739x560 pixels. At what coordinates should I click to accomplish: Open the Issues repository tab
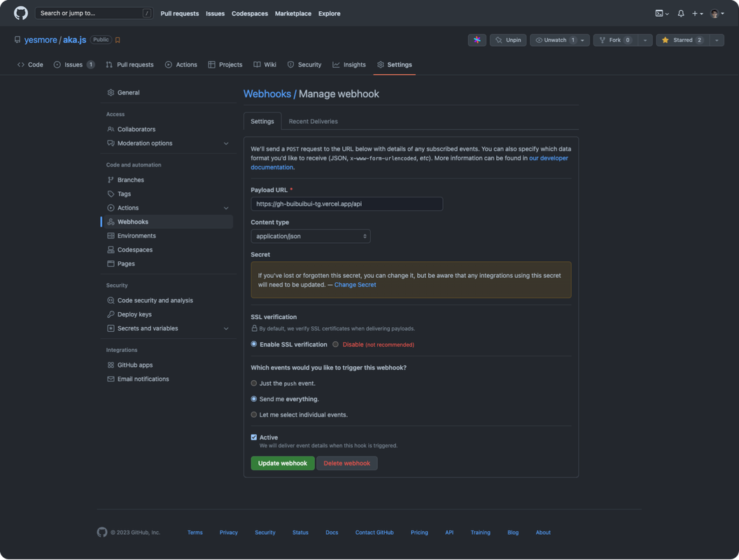74,65
